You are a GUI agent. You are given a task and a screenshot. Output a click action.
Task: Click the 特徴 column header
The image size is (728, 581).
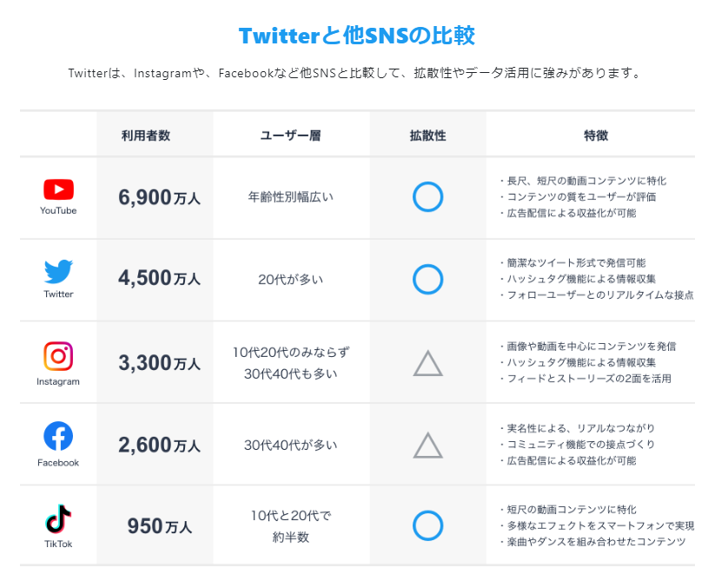click(596, 135)
